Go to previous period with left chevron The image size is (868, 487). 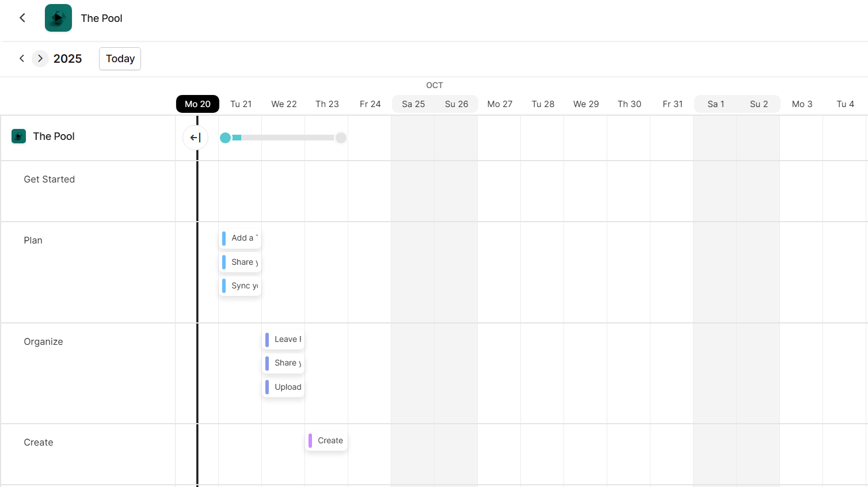point(22,59)
